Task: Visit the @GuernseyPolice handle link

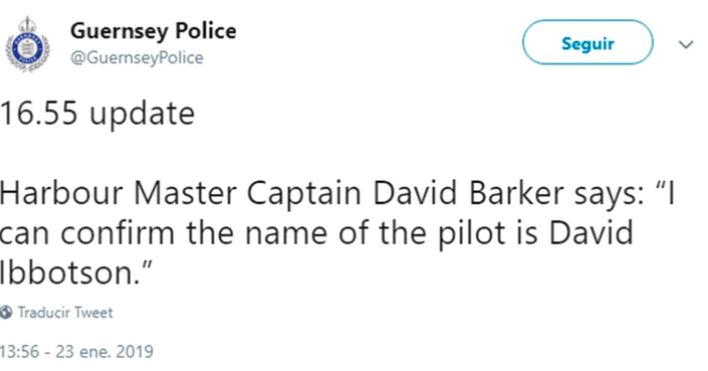Action: [x=137, y=58]
